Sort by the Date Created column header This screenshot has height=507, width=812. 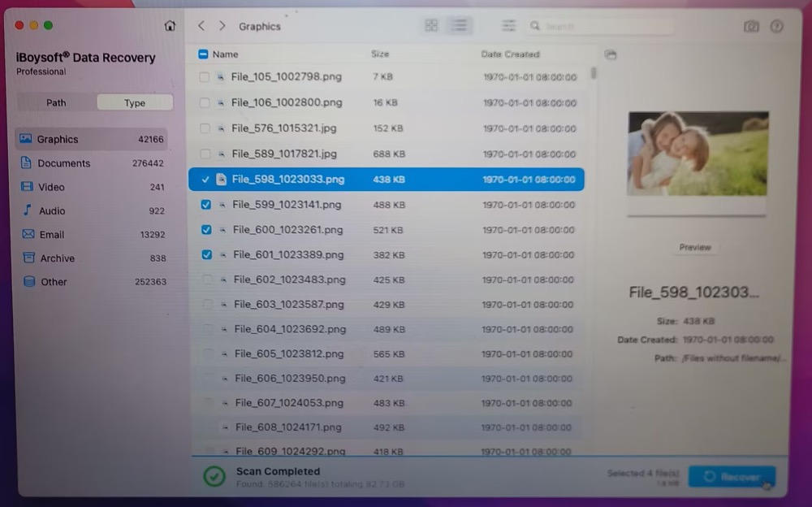(x=510, y=54)
